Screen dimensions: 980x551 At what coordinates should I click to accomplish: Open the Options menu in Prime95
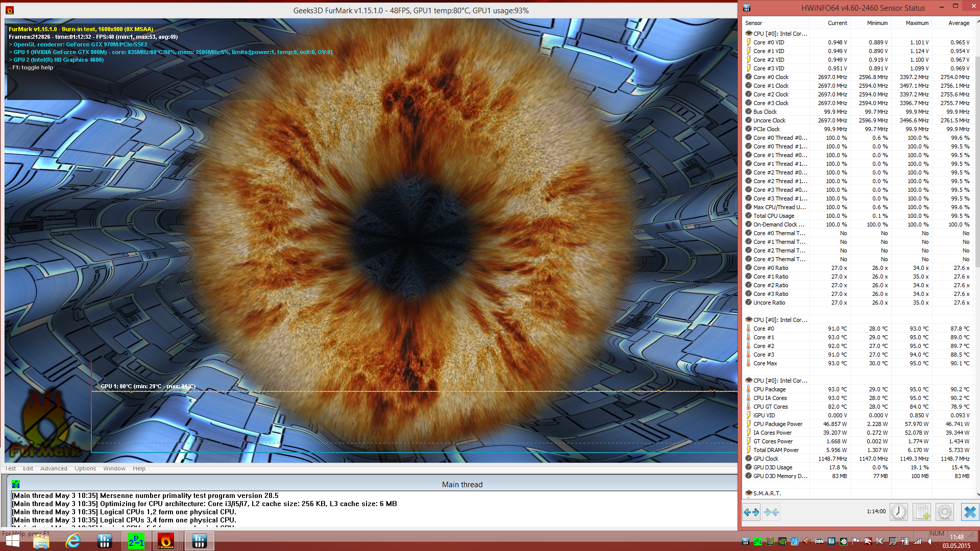tap(85, 468)
